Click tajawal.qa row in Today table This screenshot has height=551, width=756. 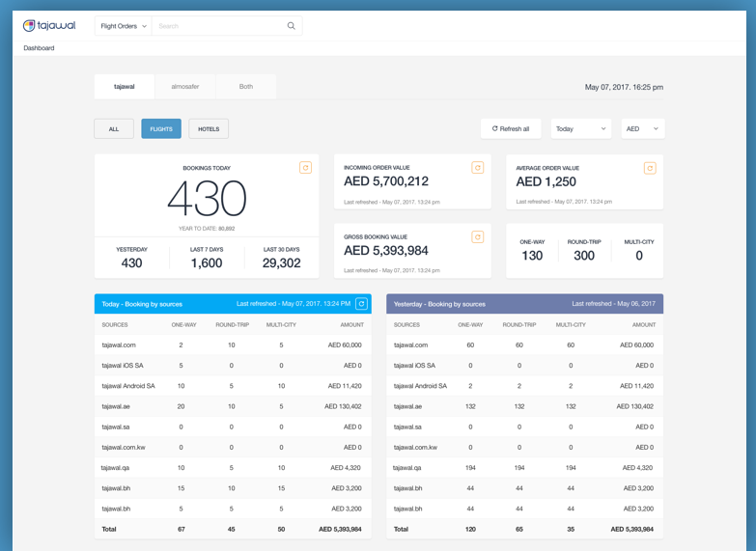click(233, 468)
